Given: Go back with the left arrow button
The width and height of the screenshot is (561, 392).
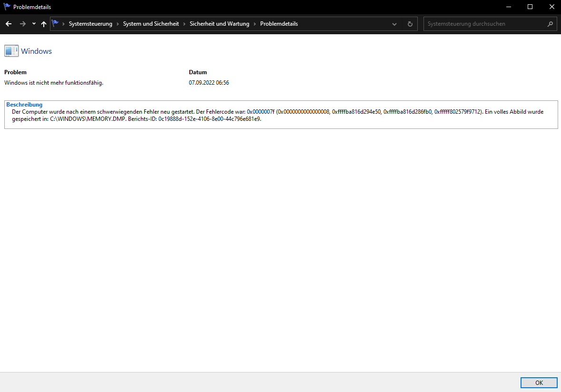Looking at the screenshot, I should click(9, 24).
